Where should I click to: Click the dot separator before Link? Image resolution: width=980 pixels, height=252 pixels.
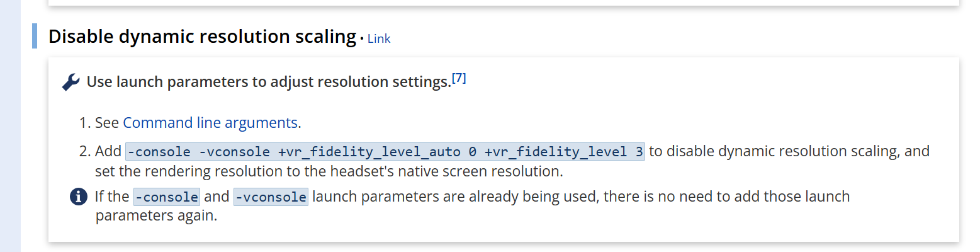pyautogui.click(x=362, y=39)
